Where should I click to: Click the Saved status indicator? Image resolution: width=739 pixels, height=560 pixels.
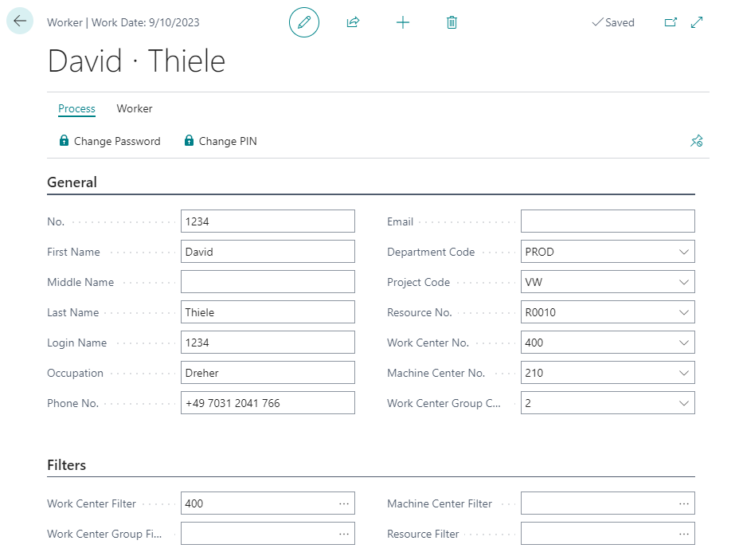click(x=613, y=22)
